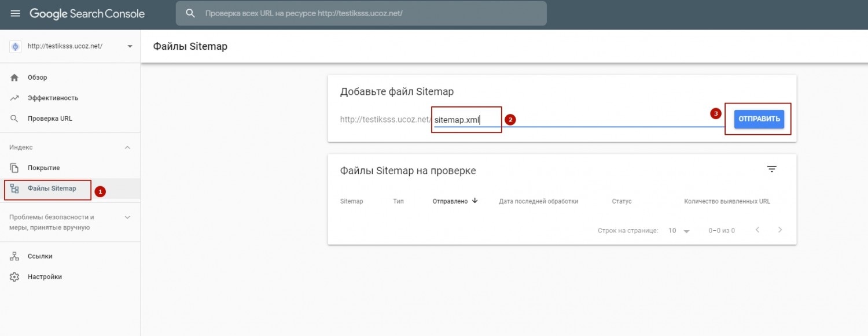Open Проверка URL menu item
Image resolution: width=868 pixels, height=336 pixels.
point(50,119)
